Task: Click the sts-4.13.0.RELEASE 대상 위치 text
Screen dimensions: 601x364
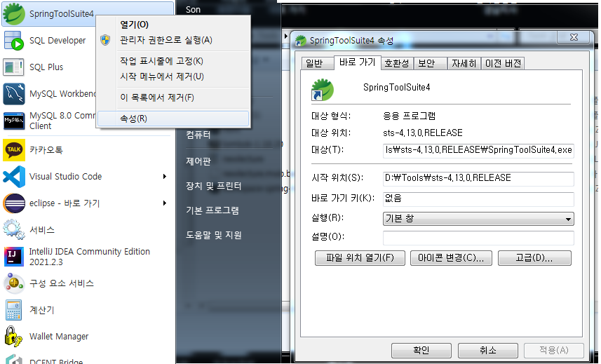Action: pos(422,133)
